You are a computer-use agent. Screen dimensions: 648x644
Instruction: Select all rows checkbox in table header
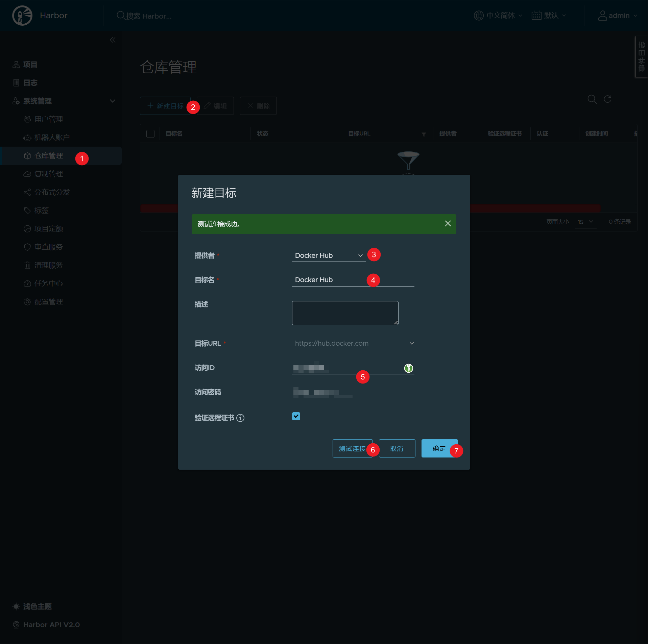point(150,134)
